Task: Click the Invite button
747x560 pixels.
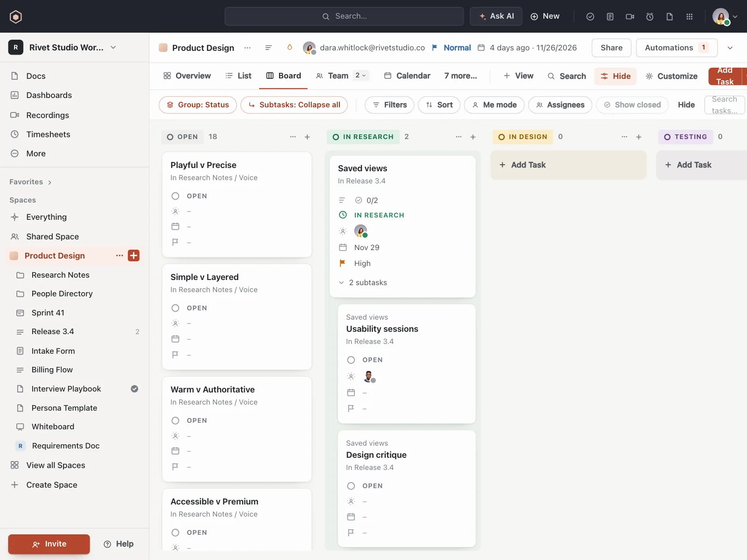Action: pyautogui.click(x=49, y=544)
